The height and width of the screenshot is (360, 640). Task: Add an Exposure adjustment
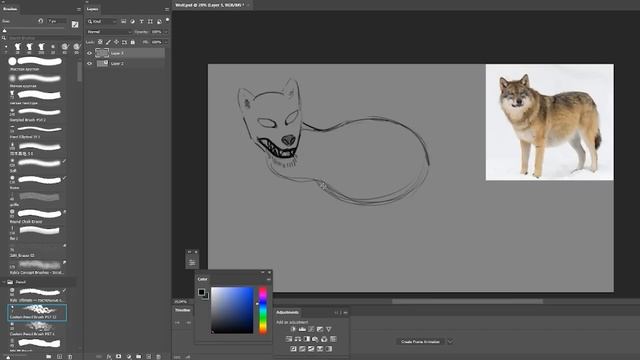320,329
